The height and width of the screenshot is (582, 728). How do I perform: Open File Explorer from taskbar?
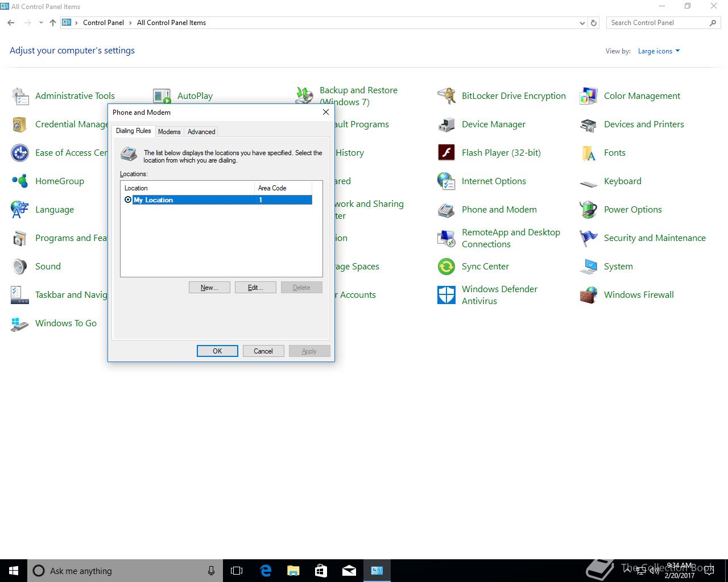coord(293,571)
